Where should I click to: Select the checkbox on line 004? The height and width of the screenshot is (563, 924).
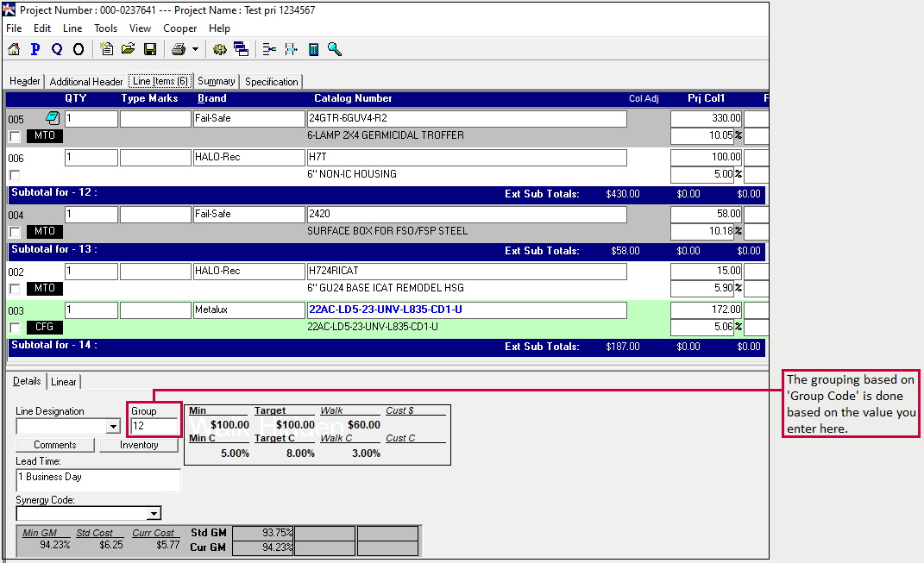tap(16, 232)
